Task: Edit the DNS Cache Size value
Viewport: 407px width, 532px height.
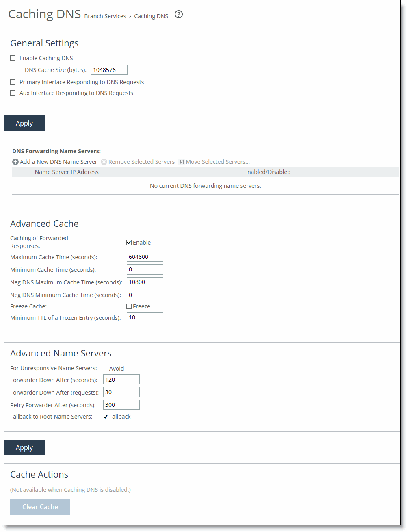Action: point(109,69)
